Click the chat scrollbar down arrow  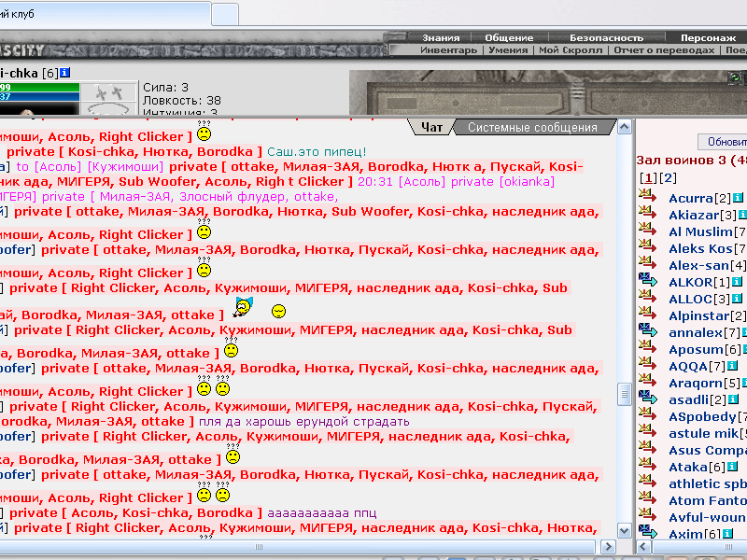pyautogui.click(x=624, y=530)
